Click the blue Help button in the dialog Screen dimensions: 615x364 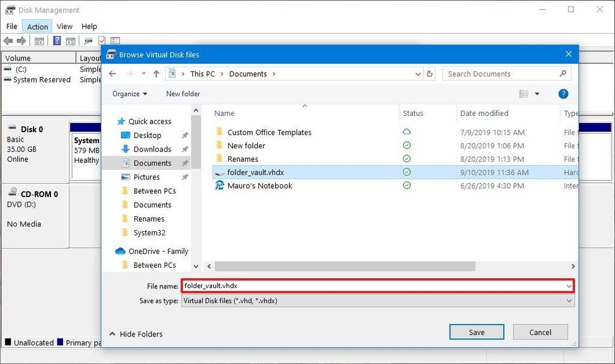[563, 94]
